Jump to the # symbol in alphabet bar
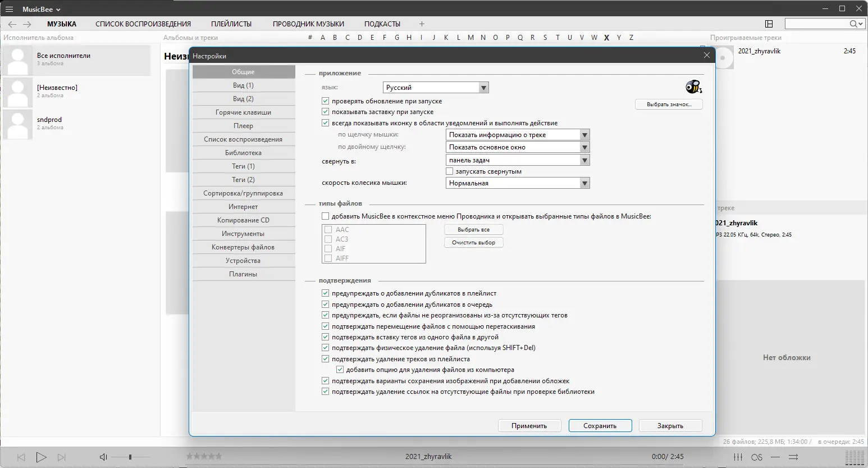This screenshot has width=868, height=468. click(x=310, y=38)
